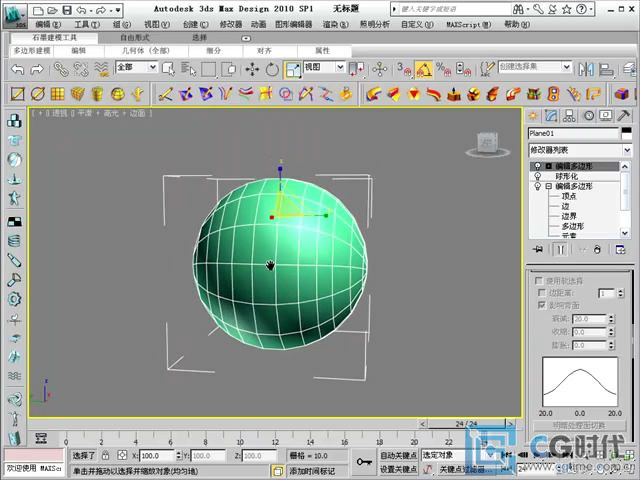Toggle the 影响背面 checkbox
The width and height of the screenshot is (640, 480).
click(540, 304)
